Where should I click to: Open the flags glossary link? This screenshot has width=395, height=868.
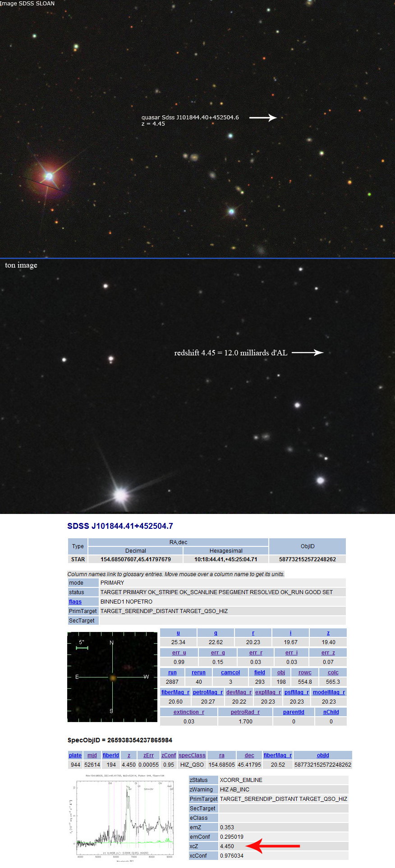click(x=75, y=602)
